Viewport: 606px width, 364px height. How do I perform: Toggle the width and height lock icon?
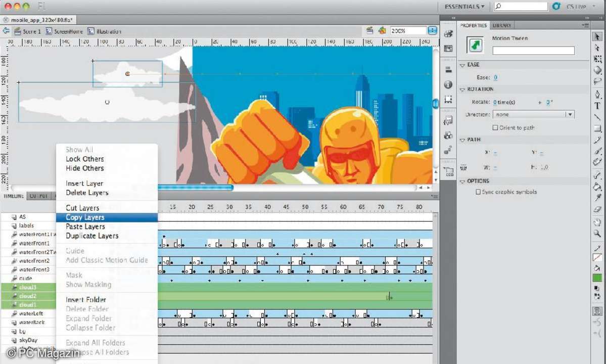click(x=463, y=168)
